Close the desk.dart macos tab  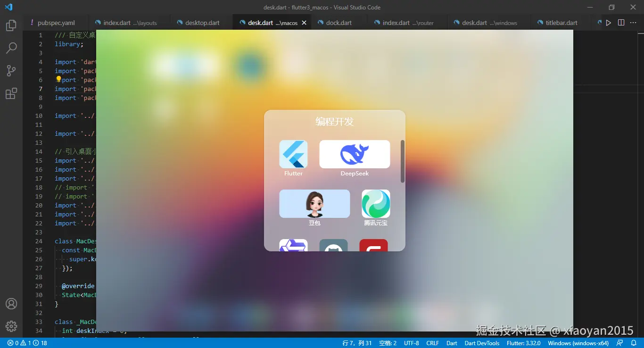point(304,23)
